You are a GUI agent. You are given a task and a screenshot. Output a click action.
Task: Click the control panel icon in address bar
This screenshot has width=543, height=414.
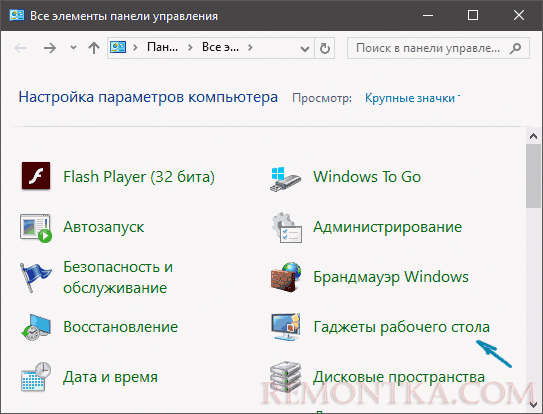coord(118,47)
